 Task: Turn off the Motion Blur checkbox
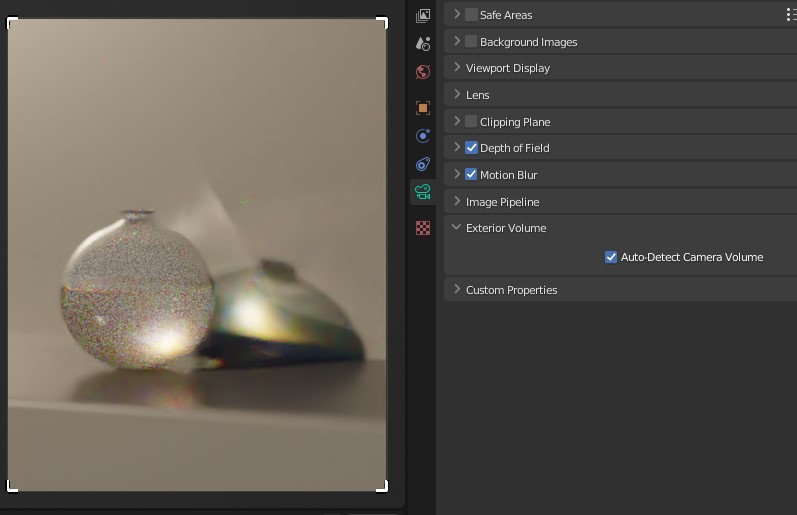471,175
